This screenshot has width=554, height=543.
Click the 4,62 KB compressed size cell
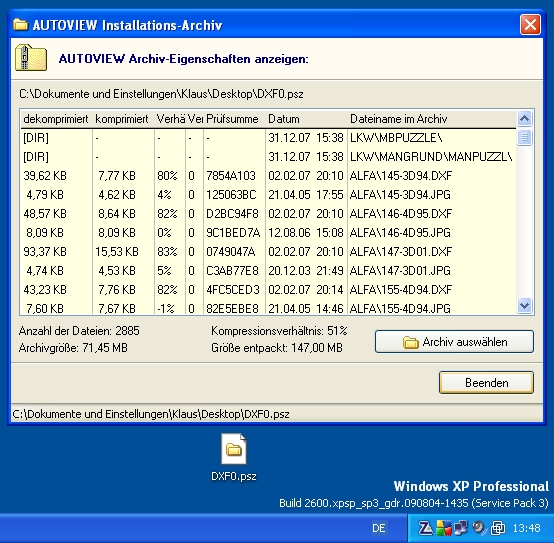pyautogui.click(x=117, y=195)
